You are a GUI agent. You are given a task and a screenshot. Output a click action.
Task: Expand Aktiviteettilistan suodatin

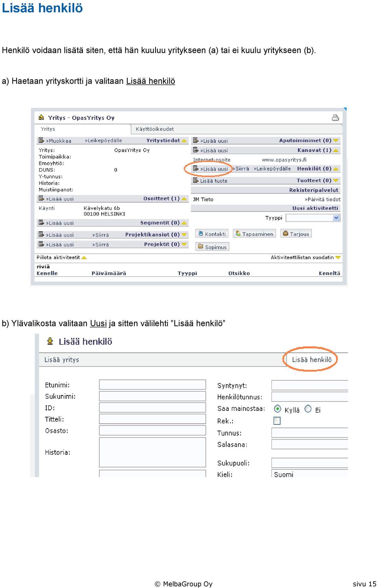click(306, 257)
